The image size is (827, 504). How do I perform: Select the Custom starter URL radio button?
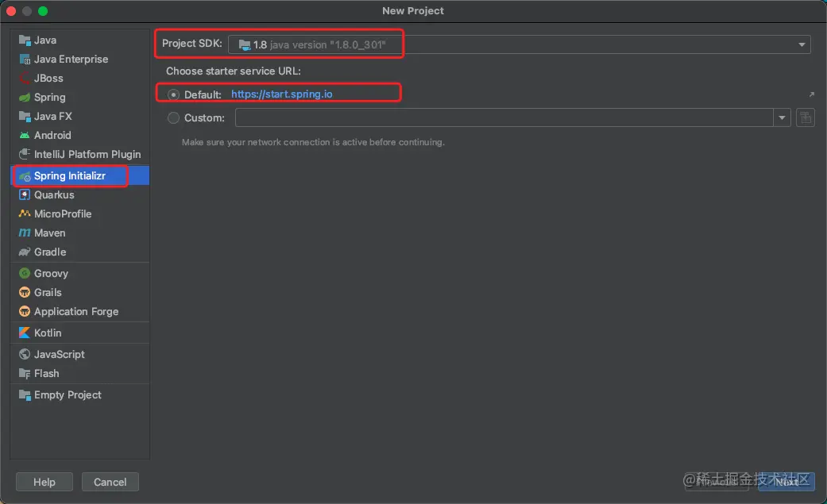point(173,118)
